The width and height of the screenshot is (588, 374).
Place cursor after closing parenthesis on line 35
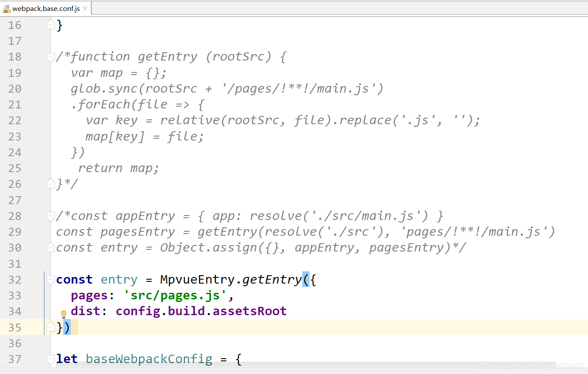click(x=72, y=327)
